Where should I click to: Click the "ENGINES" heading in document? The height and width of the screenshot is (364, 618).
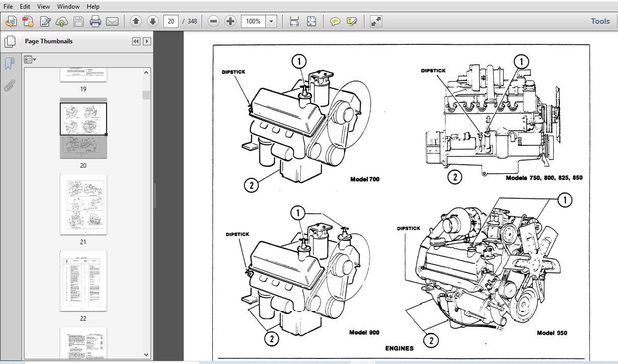[x=399, y=348]
